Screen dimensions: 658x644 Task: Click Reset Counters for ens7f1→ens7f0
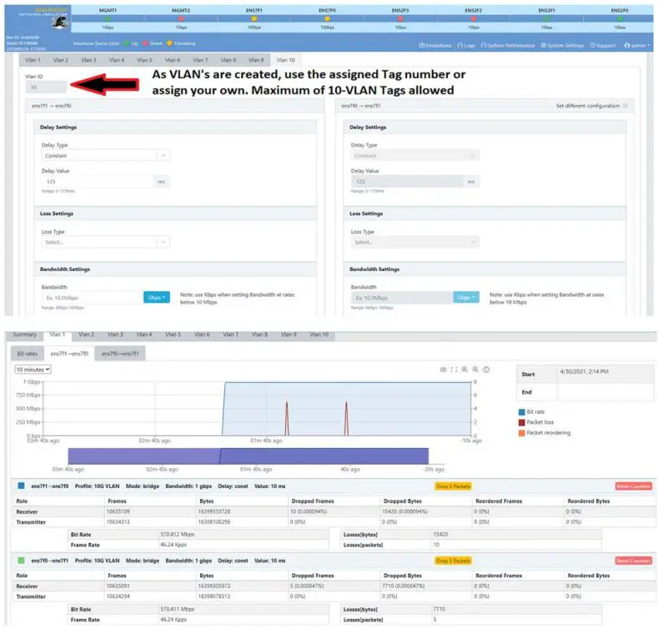pos(634,486)
